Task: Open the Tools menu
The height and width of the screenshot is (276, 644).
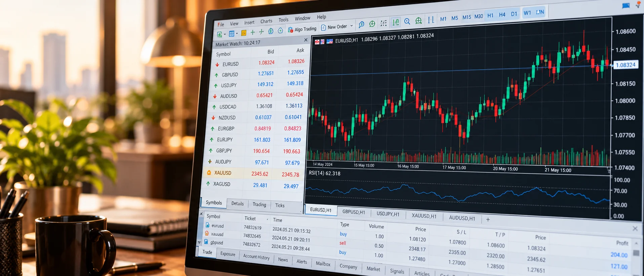Action: (283, 20)
